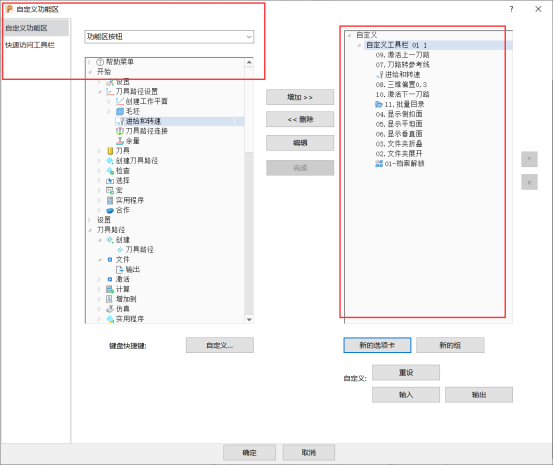
Task: Click the blue 合作 icon
Action: 110,211
